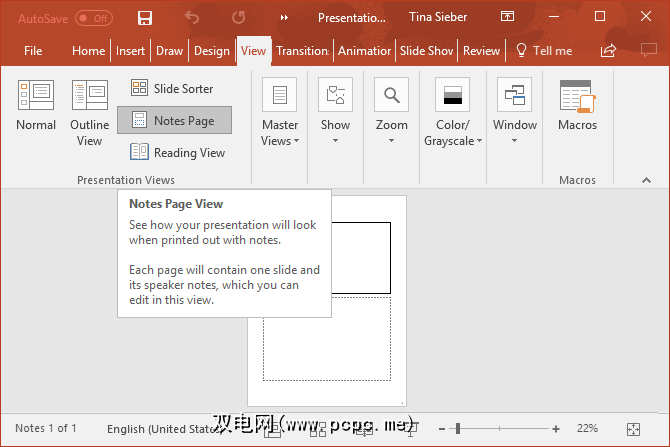The width and height of the screenshot is (670, 447).
Task: Click the Macros button
Action: click(x=577, y=106)
